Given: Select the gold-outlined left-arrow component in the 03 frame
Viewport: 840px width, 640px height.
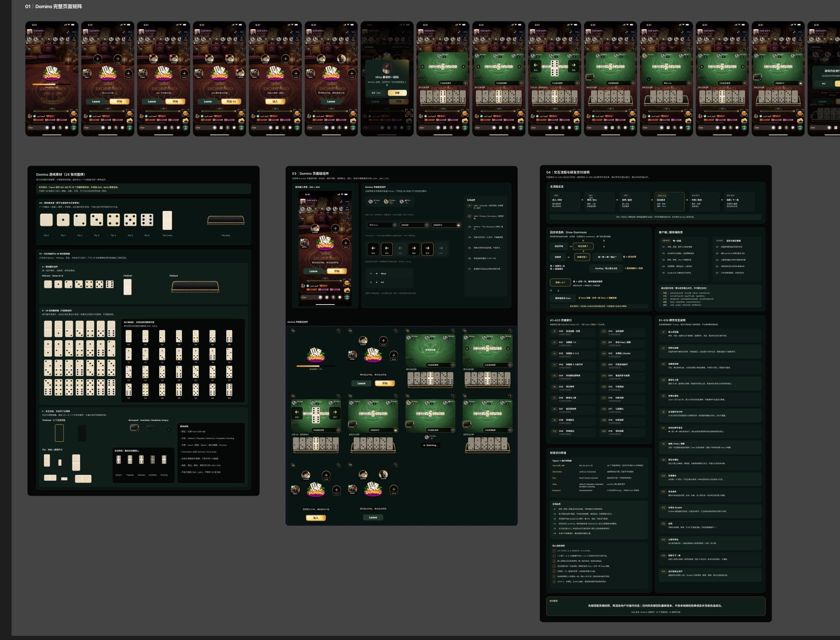Looking at the screenshot, I should 387,249.
